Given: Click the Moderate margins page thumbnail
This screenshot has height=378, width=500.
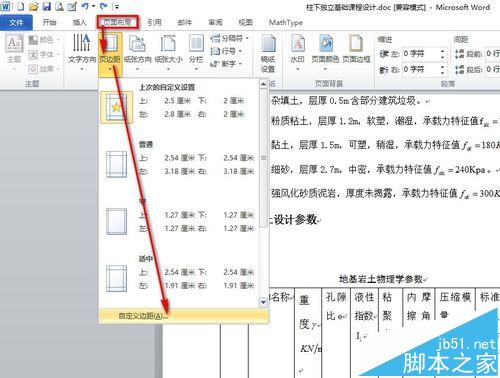Looking at the screenshot, I should tap(116, 278).
